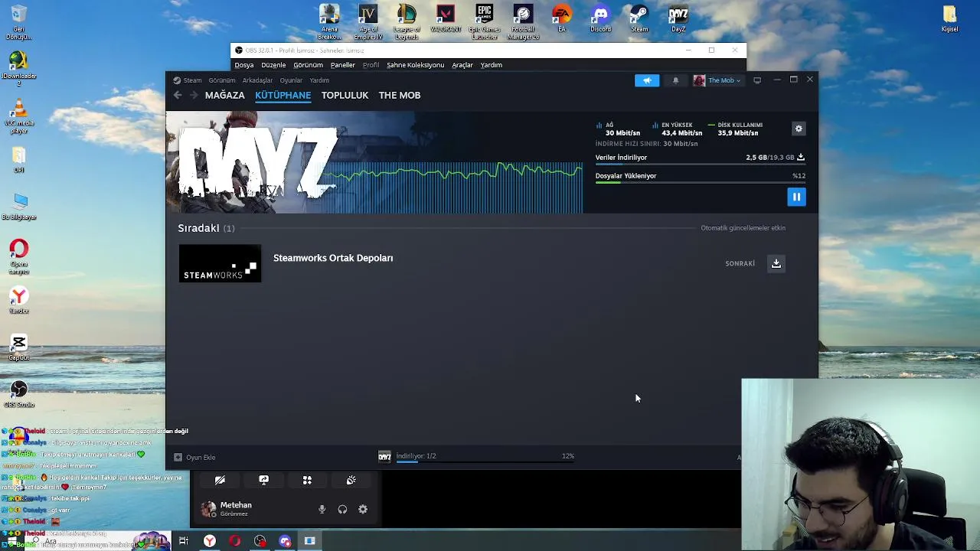Image resolution: width=980 pixels, height=551 pixels.
Task: Open the TOPLULUK tab
Action: point(345,95)
